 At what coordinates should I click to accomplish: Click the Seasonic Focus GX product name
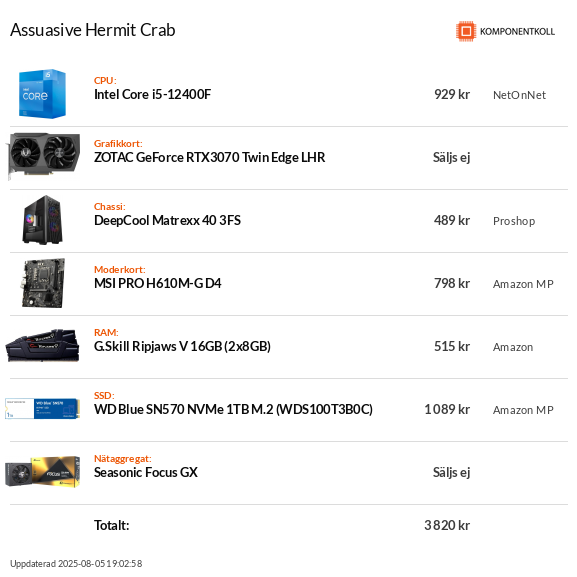coord(146,472)
